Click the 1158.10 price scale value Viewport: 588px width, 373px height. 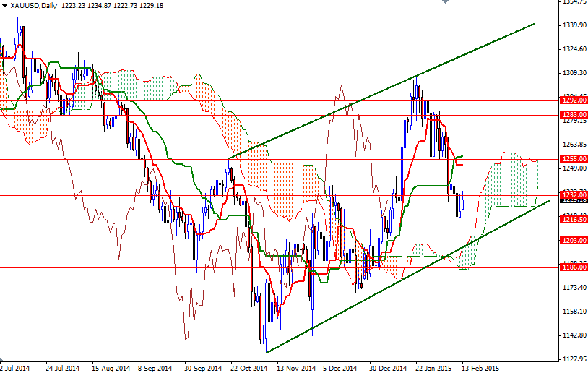(x=574, y=312)
